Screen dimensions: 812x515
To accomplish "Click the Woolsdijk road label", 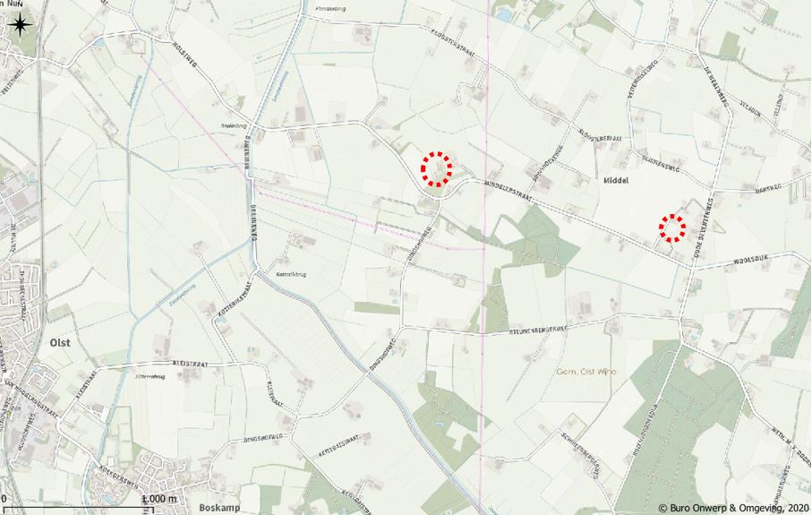I will 752,259.
